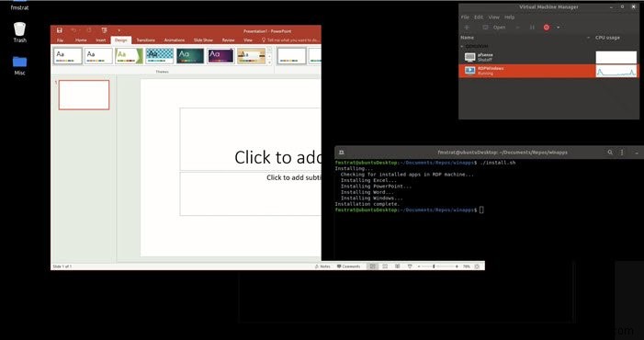Select the Design ribbon tab
This screenshot has width=644, height=340.
pyautogui.click(x=120, y=40)
